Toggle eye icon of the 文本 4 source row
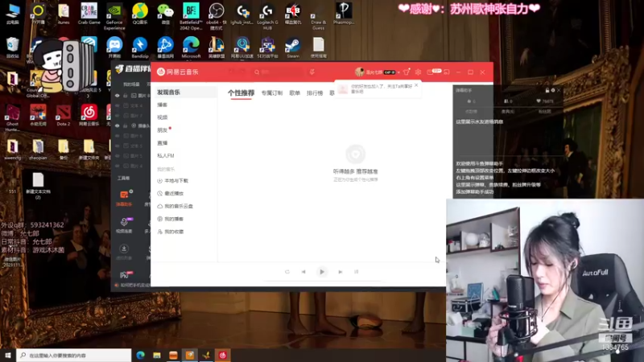Screen dimensions: 644x362 117,105
